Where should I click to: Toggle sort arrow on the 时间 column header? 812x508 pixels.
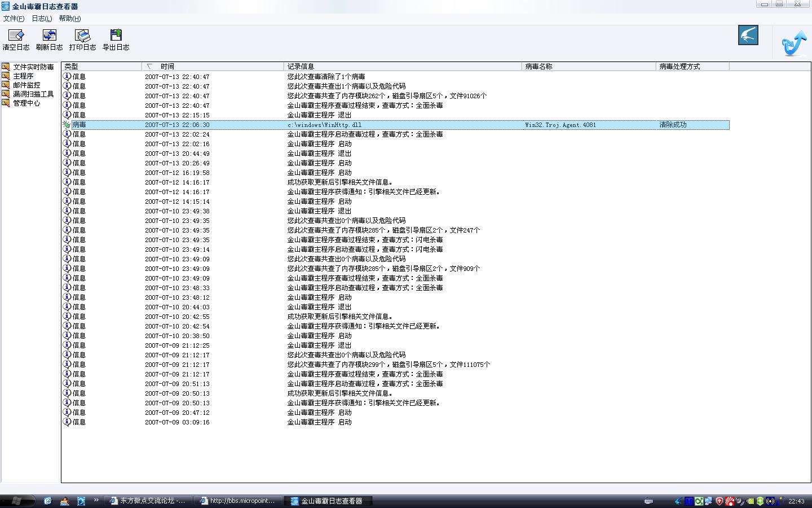tap(149, 66)
